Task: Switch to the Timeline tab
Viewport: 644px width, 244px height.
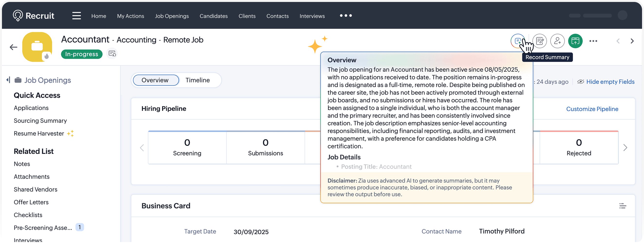Action: pos(198,81)
